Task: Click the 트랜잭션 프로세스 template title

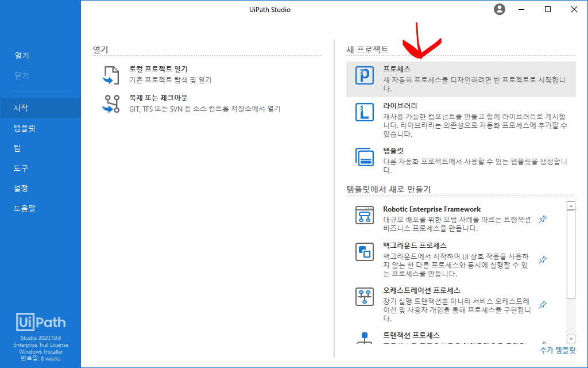Action: click(x=411, y=335)
